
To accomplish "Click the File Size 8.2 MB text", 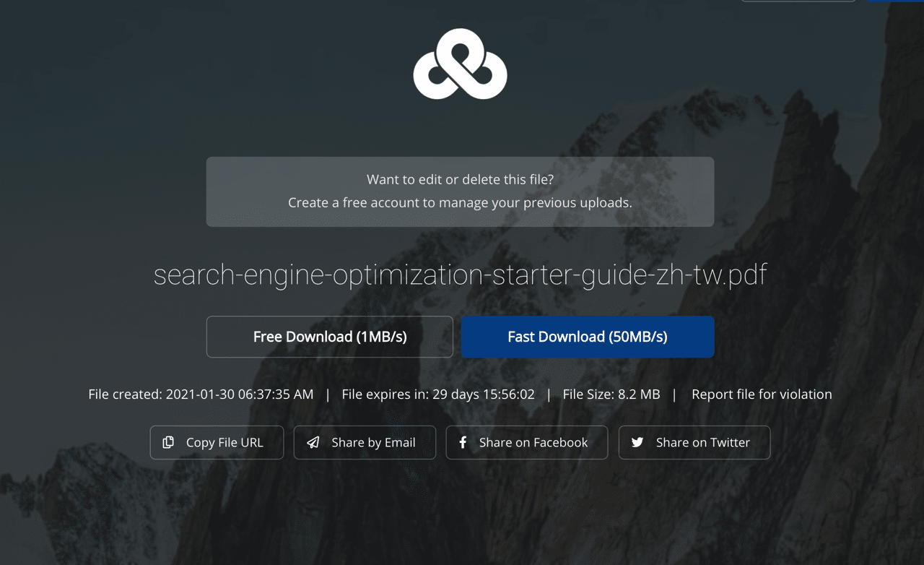I will click(611, 394).
